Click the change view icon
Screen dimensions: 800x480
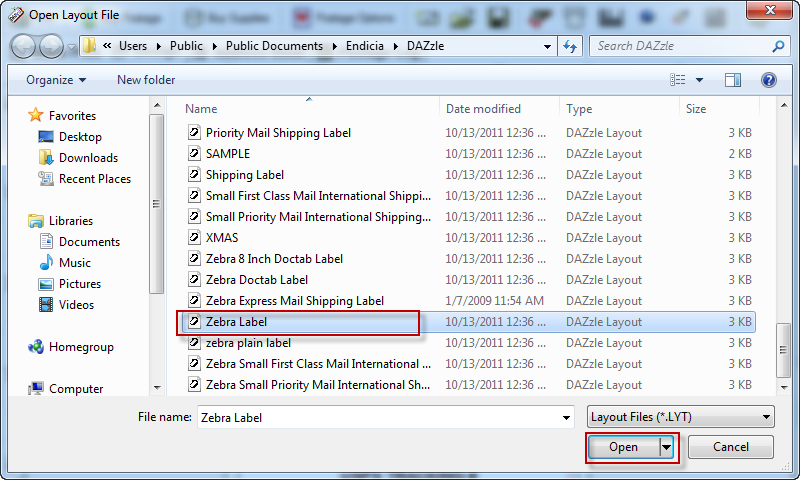(678, 80)
